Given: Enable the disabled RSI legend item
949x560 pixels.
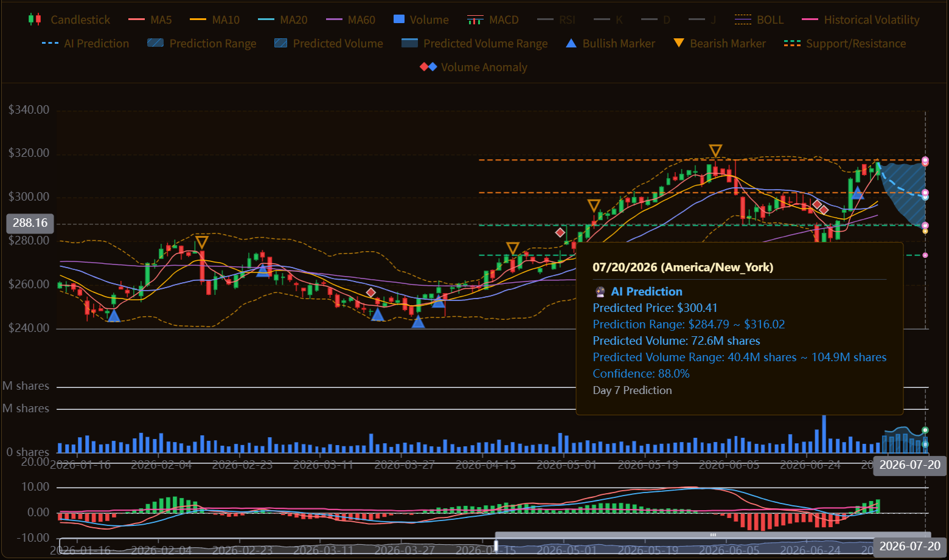Looking at the screenshot, I should (x=557, y=19).
